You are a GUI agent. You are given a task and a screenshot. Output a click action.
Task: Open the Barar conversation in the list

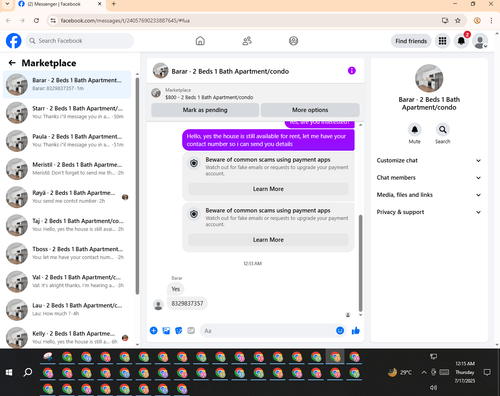tap(67, 84)
